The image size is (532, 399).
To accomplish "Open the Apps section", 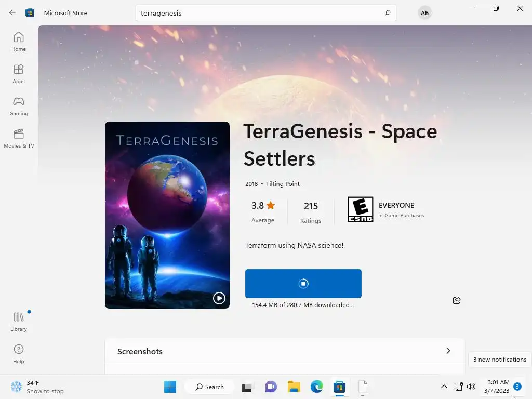I will point(19,74).
